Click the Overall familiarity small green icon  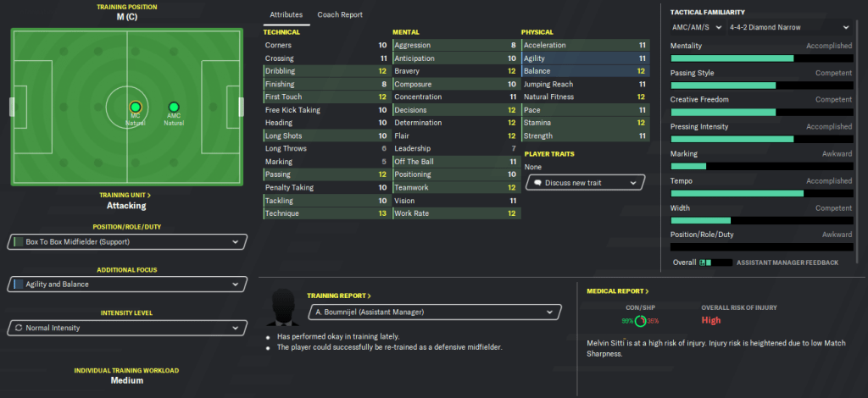click(x=703, y=263)
